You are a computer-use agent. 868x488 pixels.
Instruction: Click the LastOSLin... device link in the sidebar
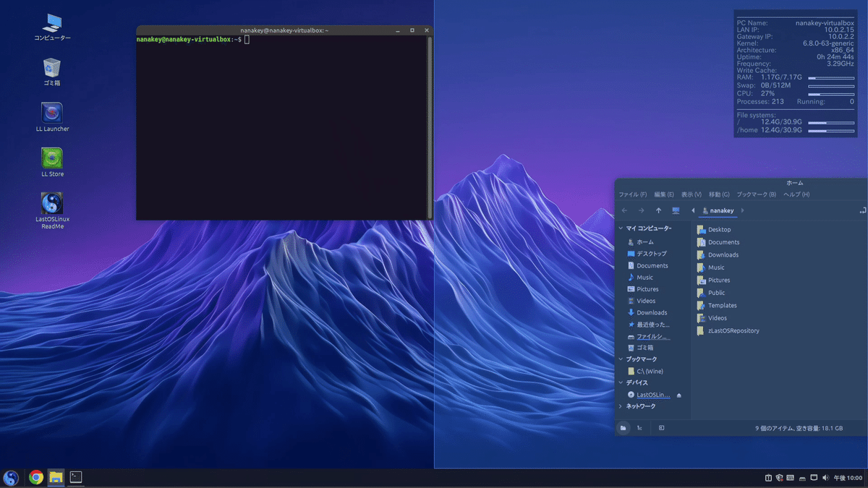coord(652,394)
